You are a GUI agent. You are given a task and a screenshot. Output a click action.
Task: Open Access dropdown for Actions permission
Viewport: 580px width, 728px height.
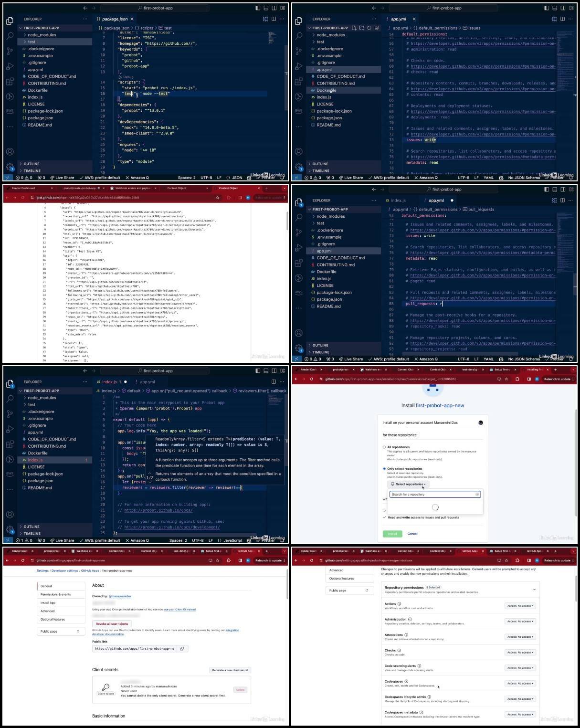[x=520, y=606]
